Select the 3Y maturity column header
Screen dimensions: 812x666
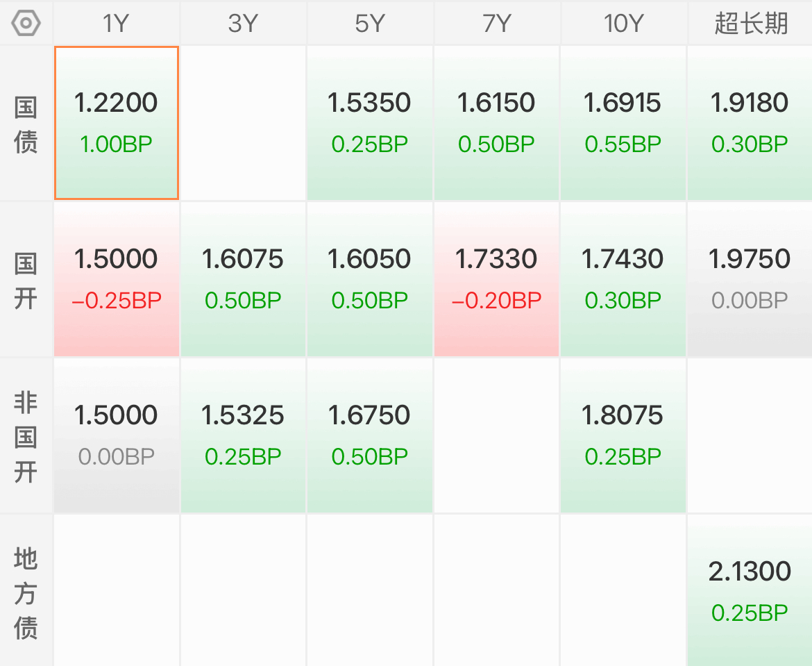243,23
